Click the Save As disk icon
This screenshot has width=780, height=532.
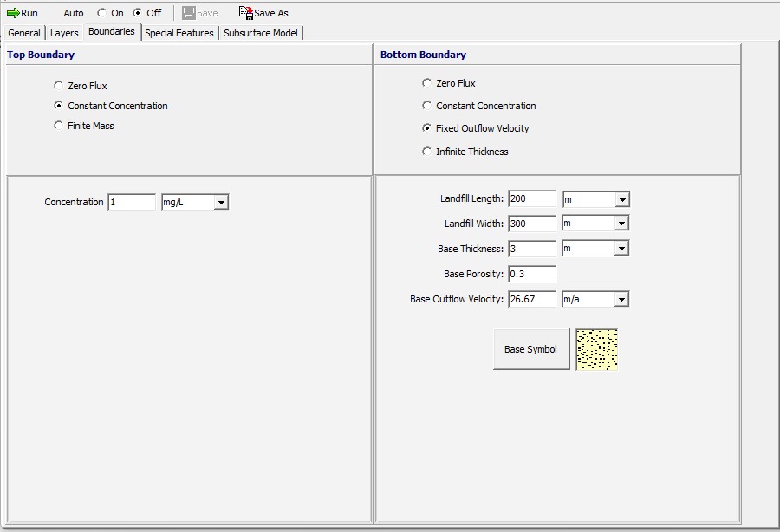245,13
